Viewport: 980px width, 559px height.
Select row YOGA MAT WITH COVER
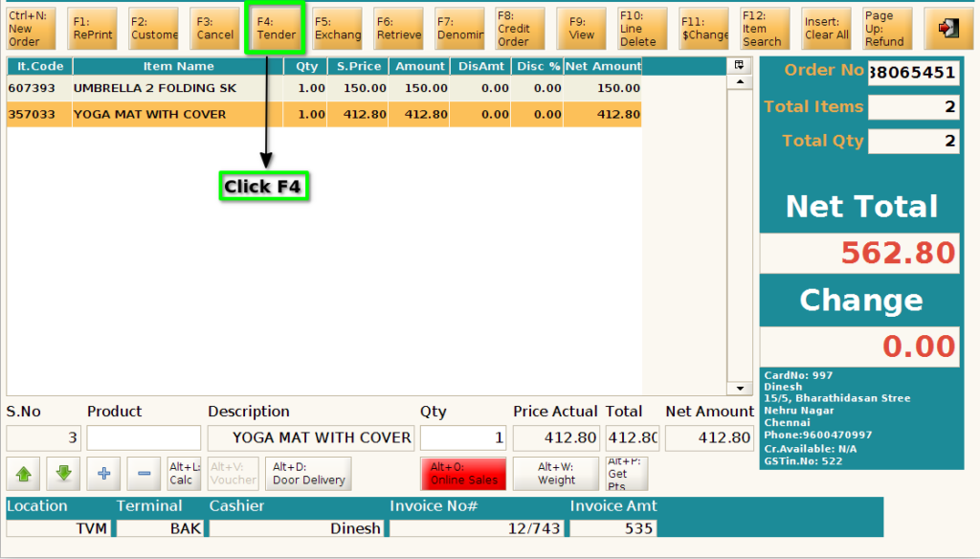pyautogui.click(x=324, y=115)
